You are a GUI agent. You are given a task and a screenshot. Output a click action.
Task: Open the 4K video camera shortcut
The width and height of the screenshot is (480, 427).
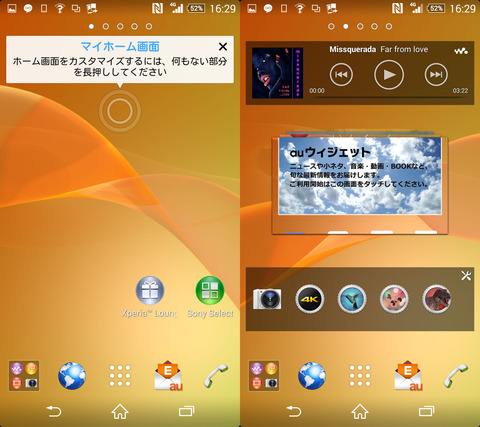pos(310,299)
